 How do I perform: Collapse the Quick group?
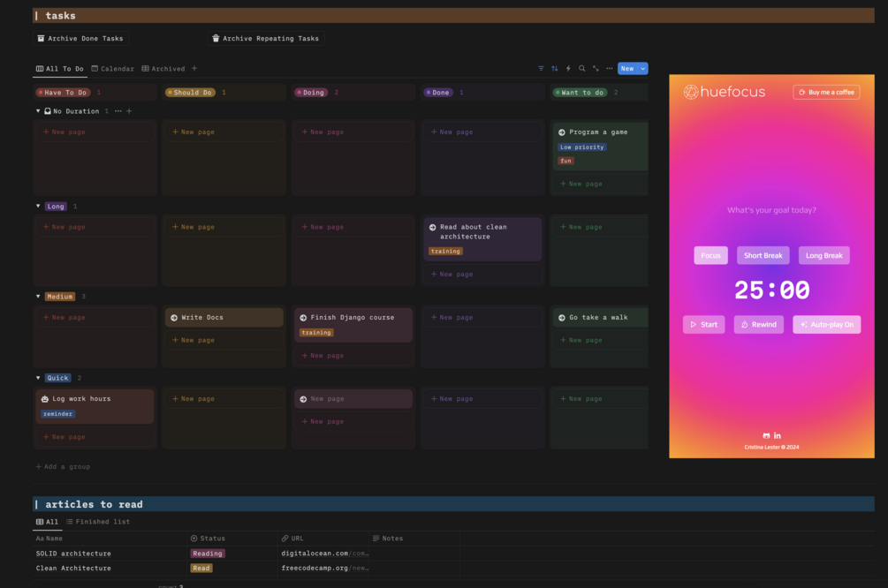(x=38, y=378)
